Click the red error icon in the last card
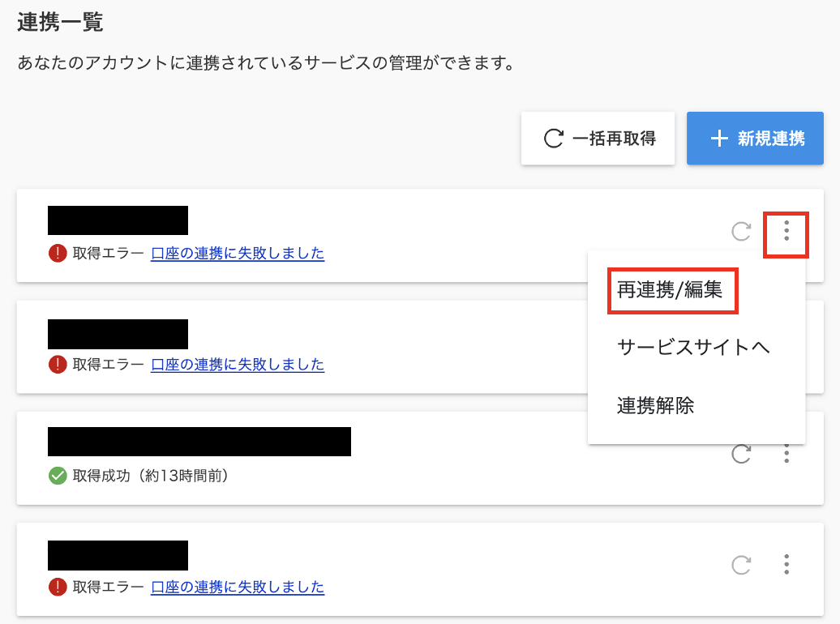Viewport: 840px width, 624px height. 58,587
